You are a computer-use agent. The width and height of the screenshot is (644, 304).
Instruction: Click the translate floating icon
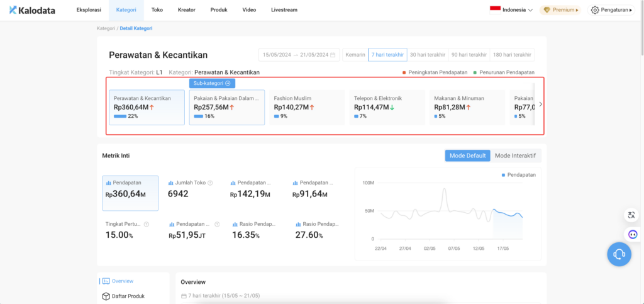631,215
